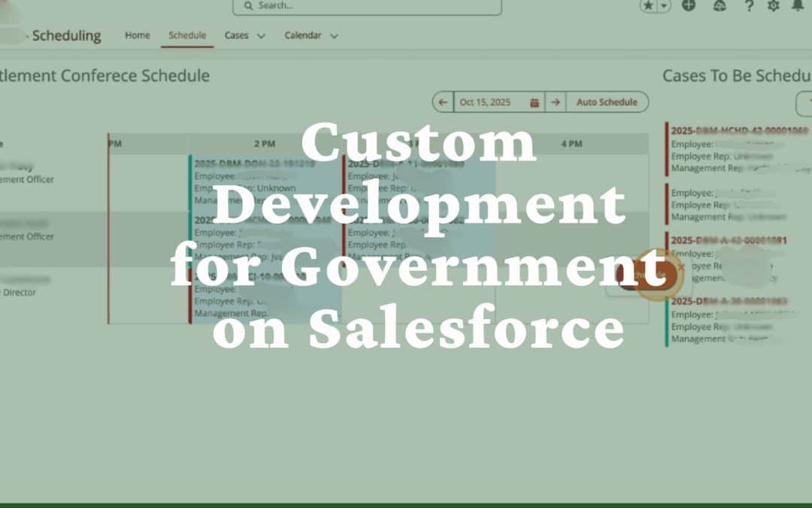Expand the favorites dropdown arrow
Image resolution: width=812 pixels, height=508 pixels.
pos(663,6)
